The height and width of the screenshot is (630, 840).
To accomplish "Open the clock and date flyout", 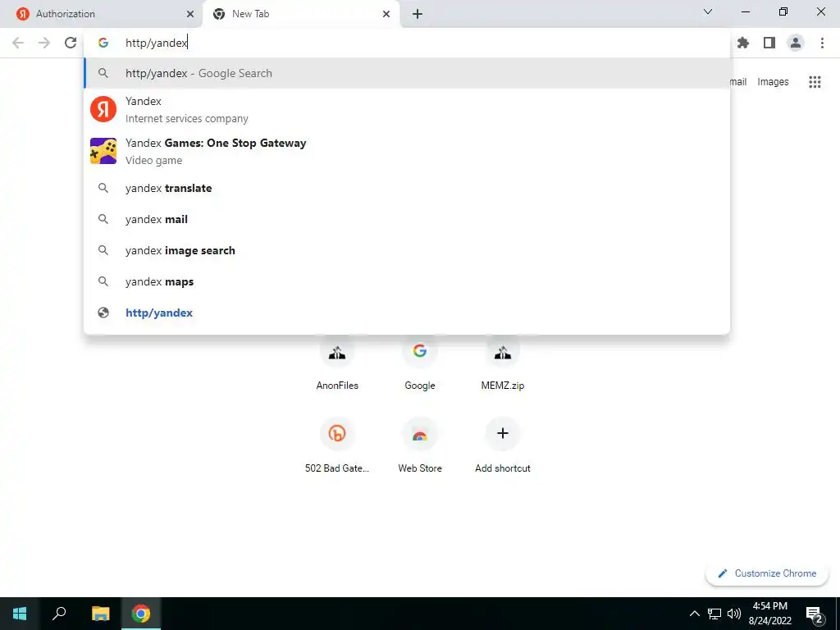I will pos(769,614).
